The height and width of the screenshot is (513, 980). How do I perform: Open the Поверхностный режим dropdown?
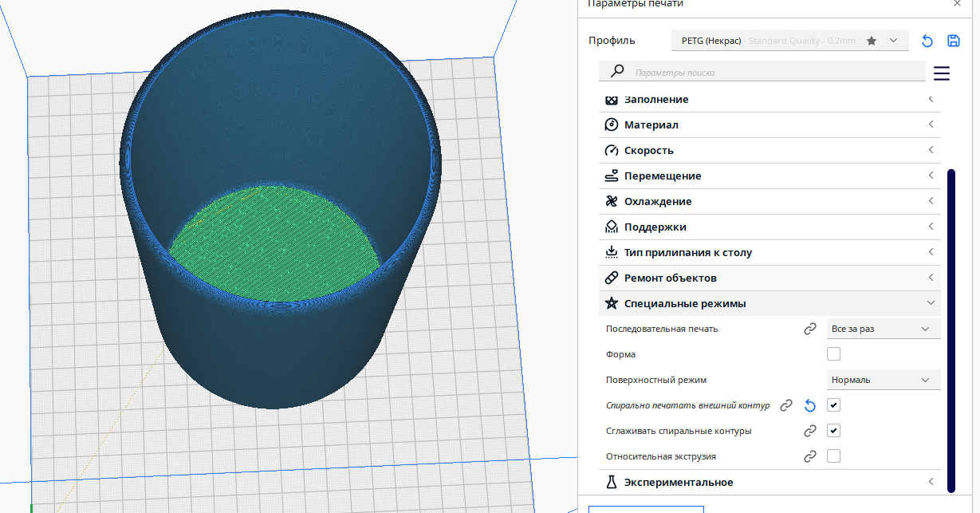coord(883,380)
